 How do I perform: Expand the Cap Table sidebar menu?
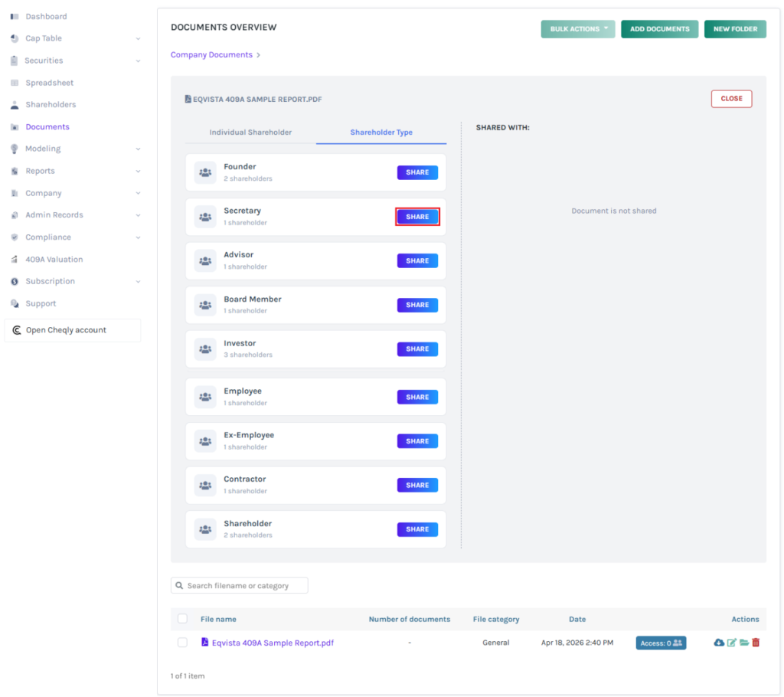pyautogui.click(x=138, y=38)
